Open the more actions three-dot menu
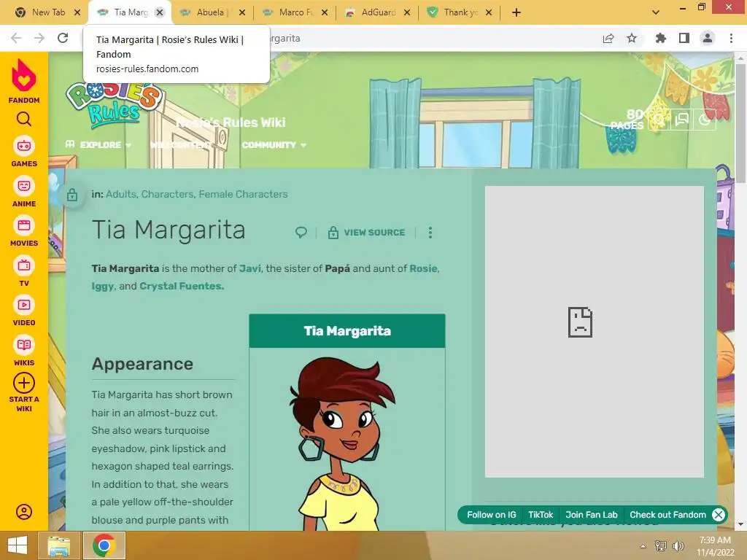Screen dimensions: 747x560 click(430, 233)
